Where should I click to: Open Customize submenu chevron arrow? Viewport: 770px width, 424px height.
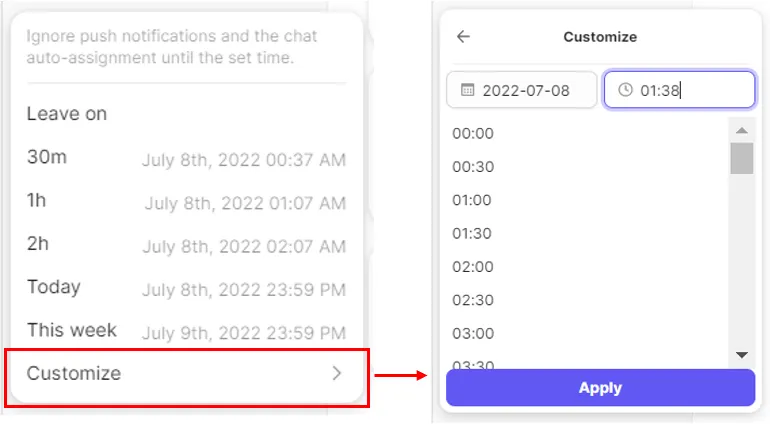tap(337, 373)
